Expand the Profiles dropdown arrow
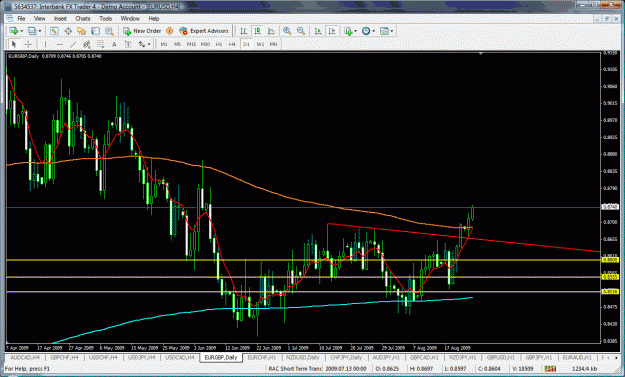 [40, 31]
